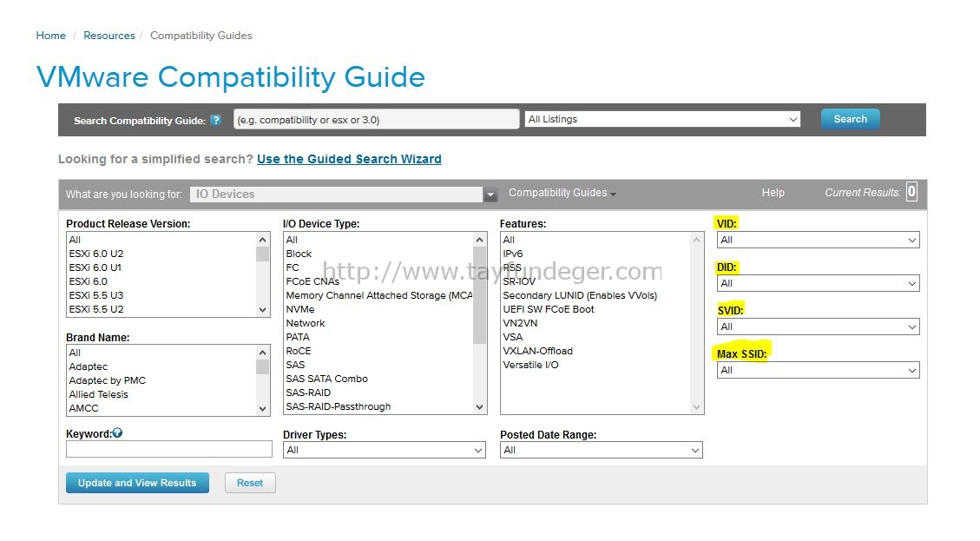980x541 pixels.
Task: Click the Reset button
Action: tap(250, 483)
